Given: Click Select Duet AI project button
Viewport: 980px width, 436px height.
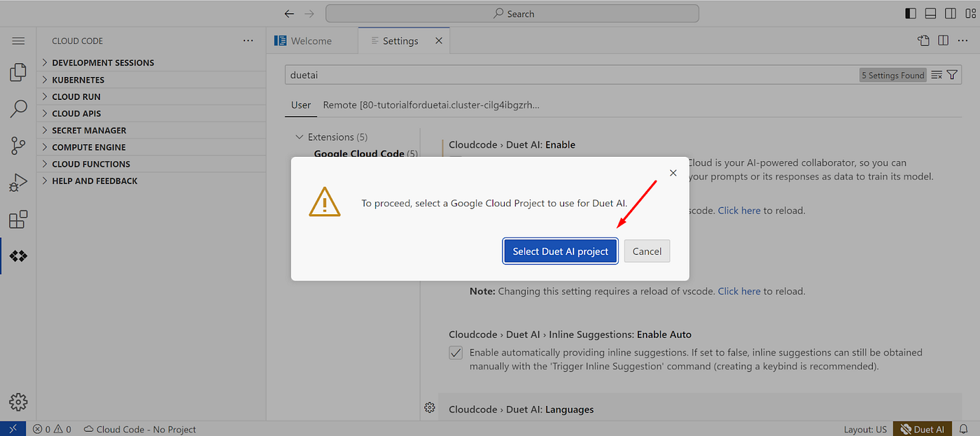Looking at the screenshot, I should pyautogui.click(x=561, y=251).
